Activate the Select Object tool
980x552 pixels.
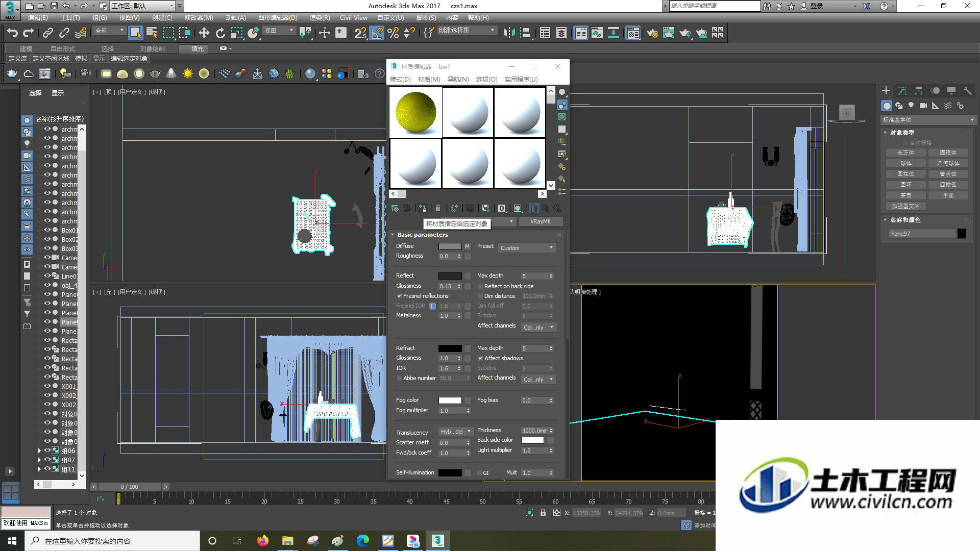point(135,33)
